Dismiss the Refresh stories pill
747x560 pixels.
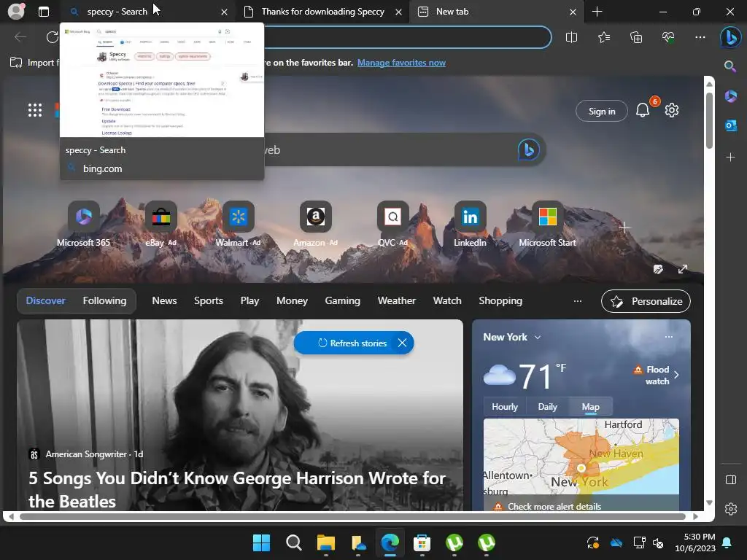point(402,343)
